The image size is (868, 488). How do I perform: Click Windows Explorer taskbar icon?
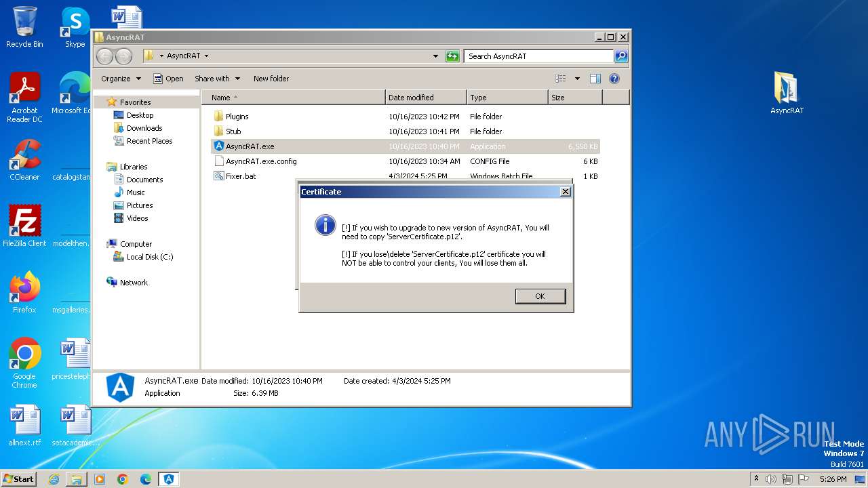[x=77, y=479]
